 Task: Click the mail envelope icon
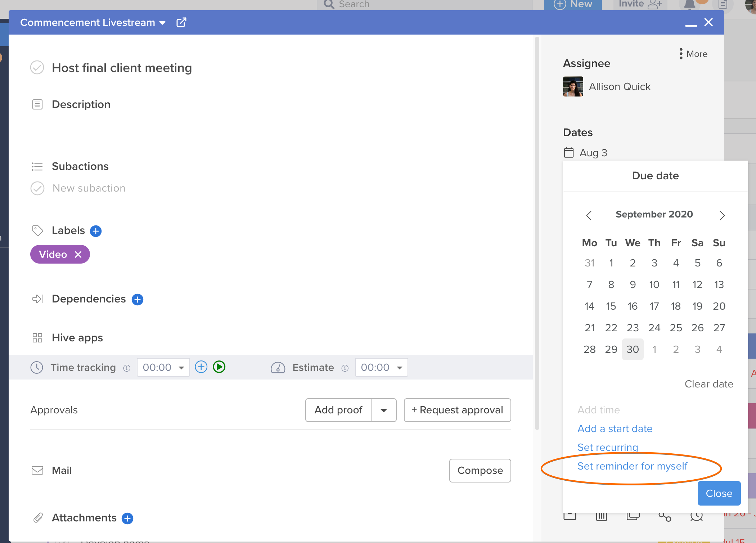click(37, 470)
